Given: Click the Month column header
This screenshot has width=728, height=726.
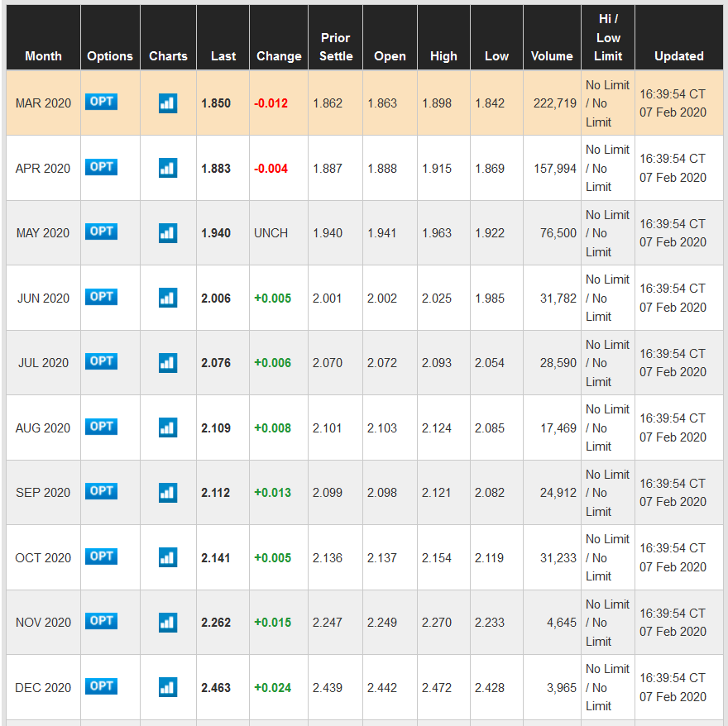Looking at the screenshot, I should click(x=43, y=56).
